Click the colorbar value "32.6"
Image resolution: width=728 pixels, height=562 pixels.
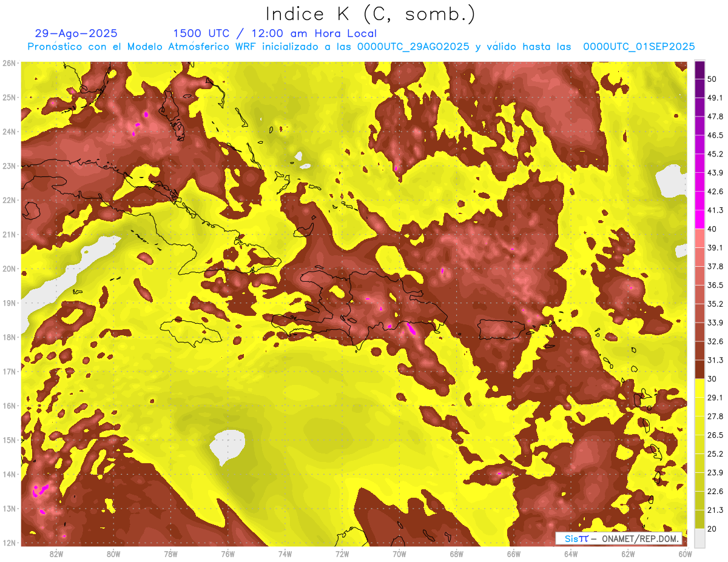point(715,341)
